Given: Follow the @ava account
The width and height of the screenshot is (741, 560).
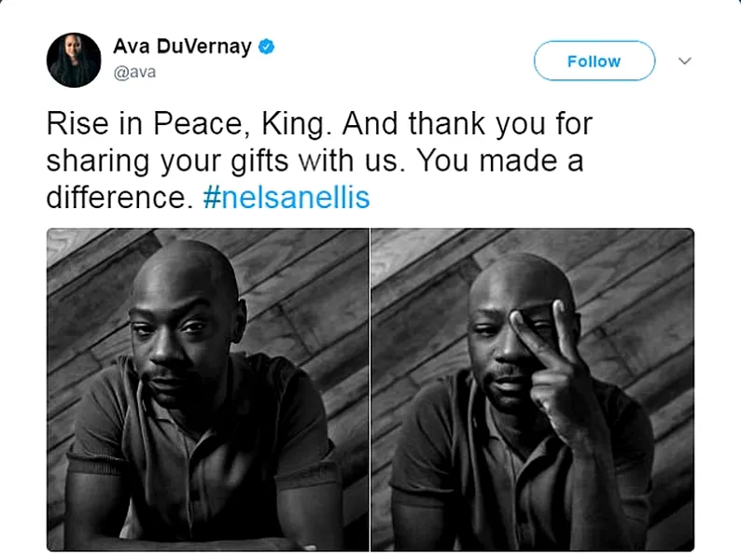Looking at the screenshot, I should pyautogui.click(x=594, y=61).
